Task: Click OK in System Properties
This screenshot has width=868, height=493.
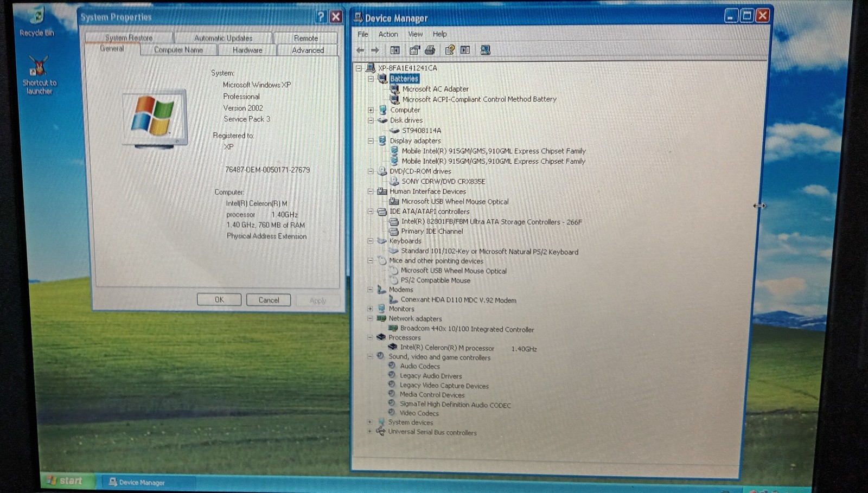Action: click(219, 299)
